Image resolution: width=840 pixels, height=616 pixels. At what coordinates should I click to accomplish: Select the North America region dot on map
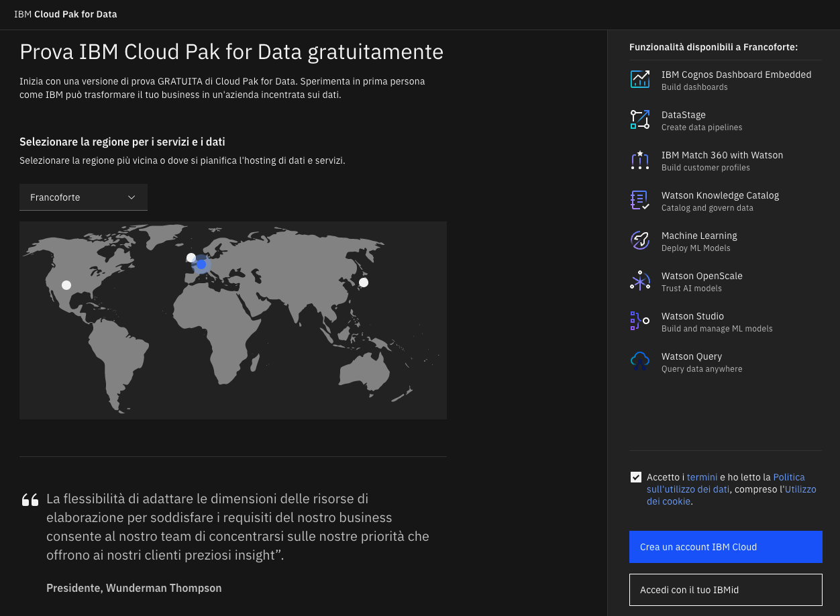click(x=66, y=285)
